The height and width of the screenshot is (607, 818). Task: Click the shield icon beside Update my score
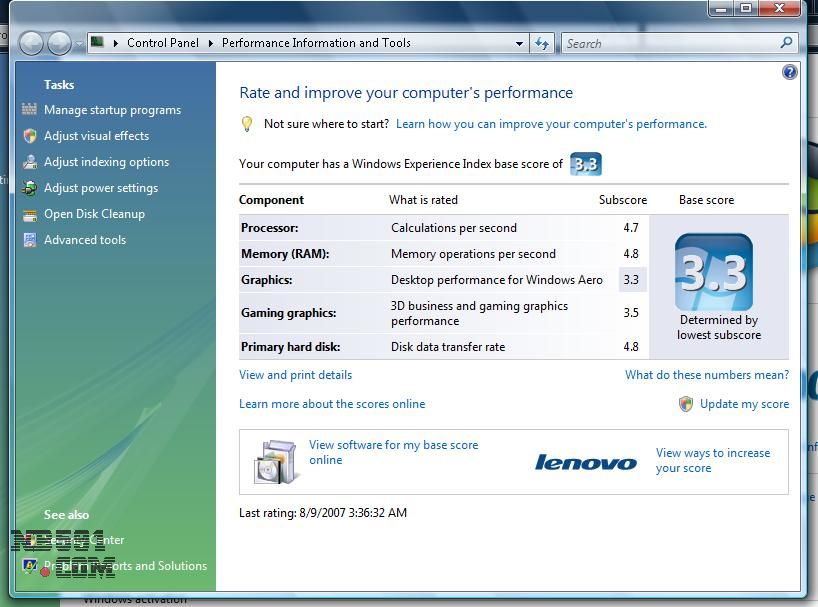point(686,404)
